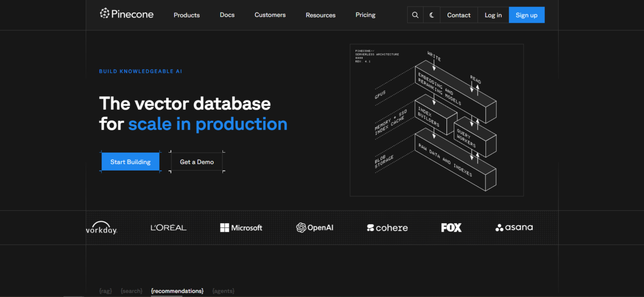Click the asana logo

pyautogui.click(x=514, y=228)
